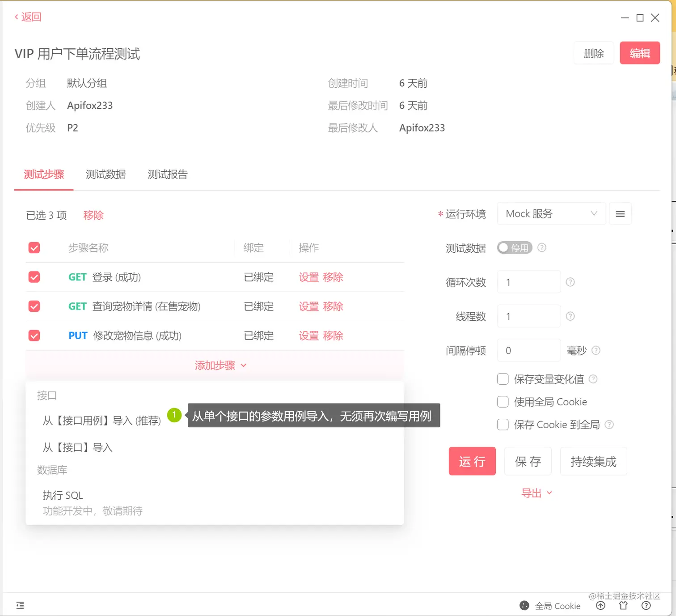
Task: Select 从【接口用例】导入 (推荐) menu entry
Action: click(101, 421)
